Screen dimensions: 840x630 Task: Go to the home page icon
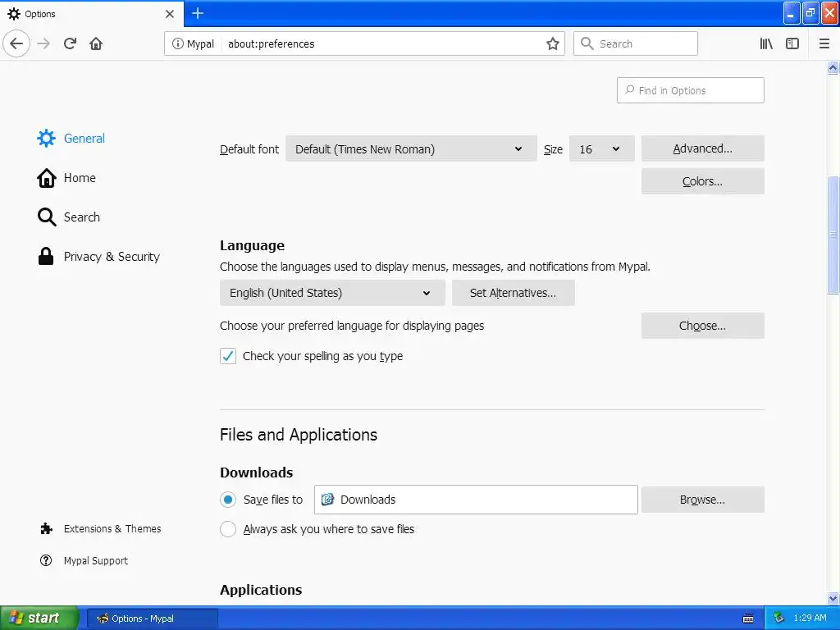(x=96, y=43)
